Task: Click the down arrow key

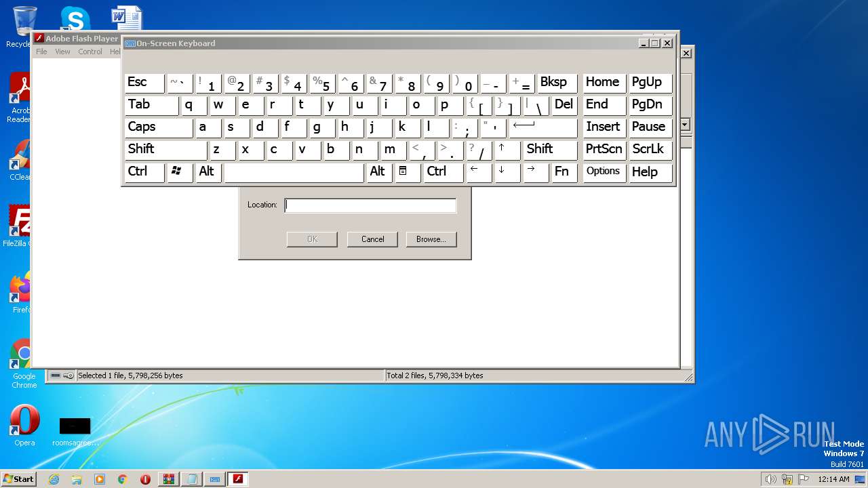Action: pyautogui.click(x=508, y=172)
